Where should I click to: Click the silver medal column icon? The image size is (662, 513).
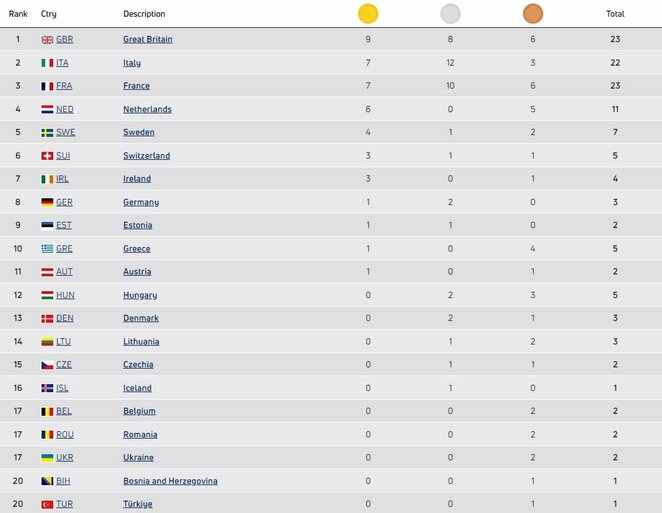451,14
